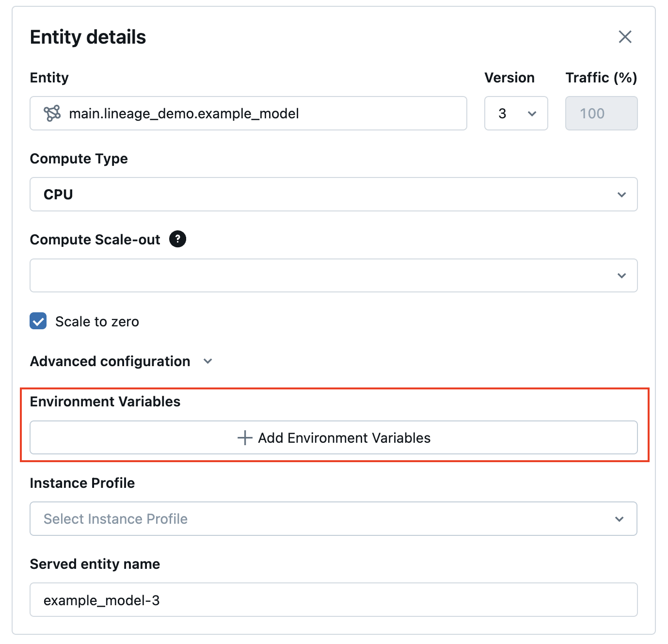Click the plus icon for environment variables
The height and width of the screenshot is (644, 668).
[245, 438]
